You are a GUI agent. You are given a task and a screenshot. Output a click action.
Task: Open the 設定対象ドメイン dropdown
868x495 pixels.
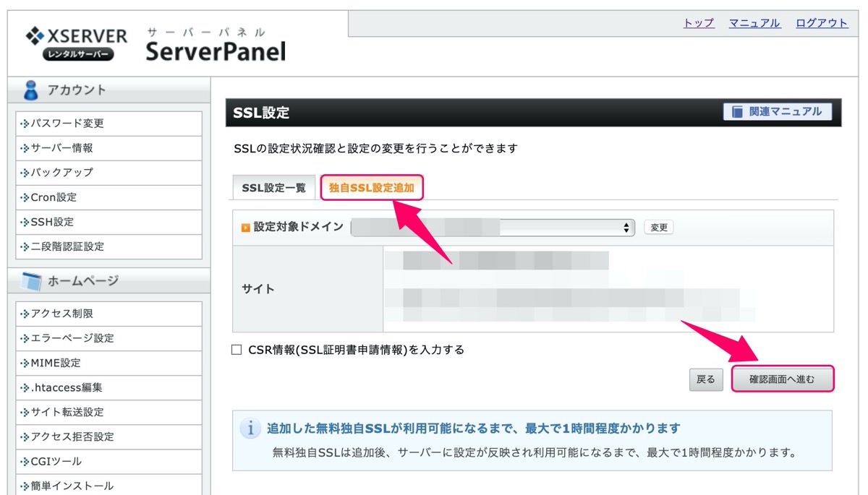[493, 228]
